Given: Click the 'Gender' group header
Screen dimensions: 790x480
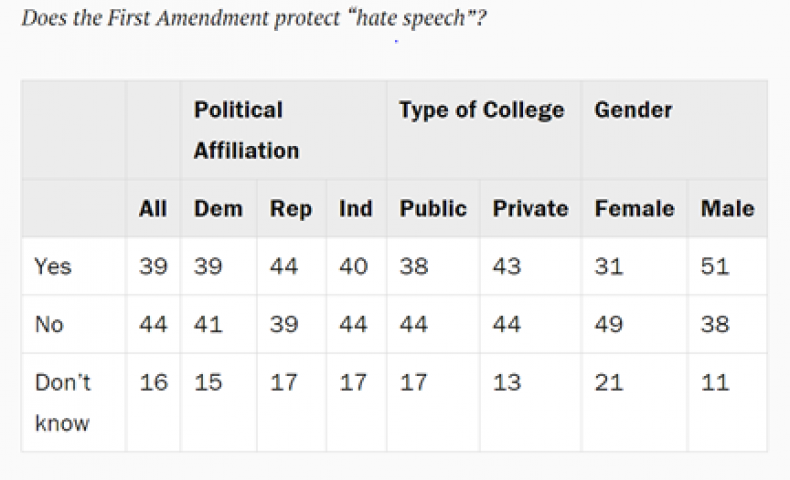Looking at the screenshot, I should coord(633,110).
